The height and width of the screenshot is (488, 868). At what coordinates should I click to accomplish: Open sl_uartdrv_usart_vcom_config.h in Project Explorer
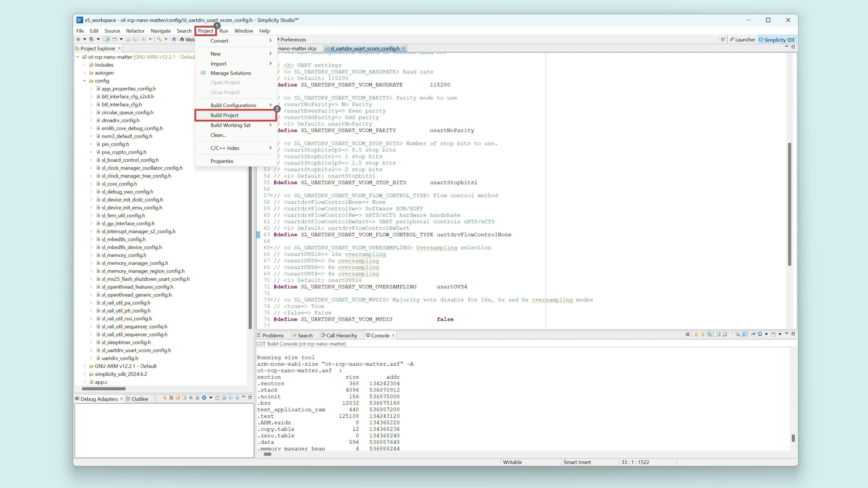coord(136,350)
